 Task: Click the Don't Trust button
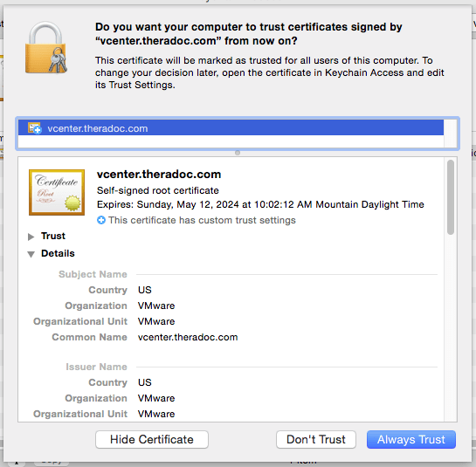[316, 439]
